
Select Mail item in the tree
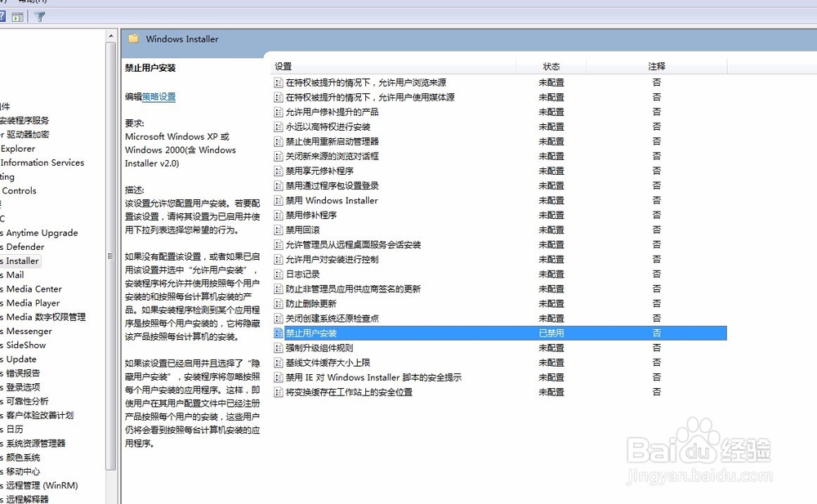point(15,275)
